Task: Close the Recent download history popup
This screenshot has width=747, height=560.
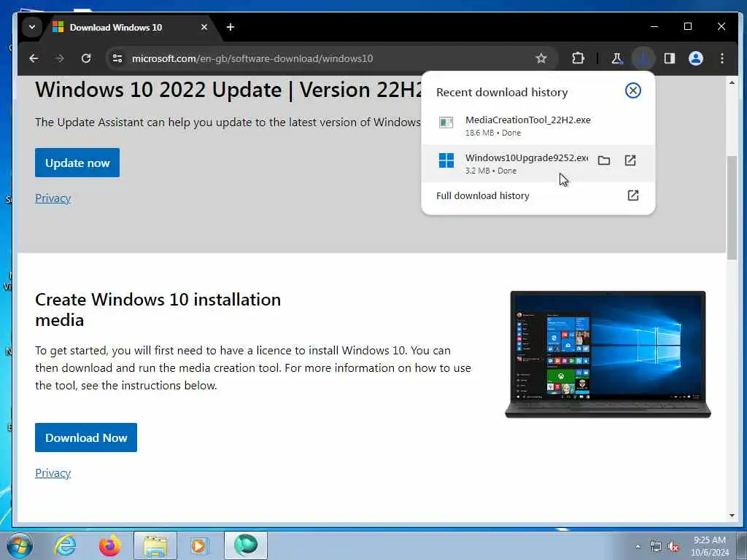Action: click(632, 90)
